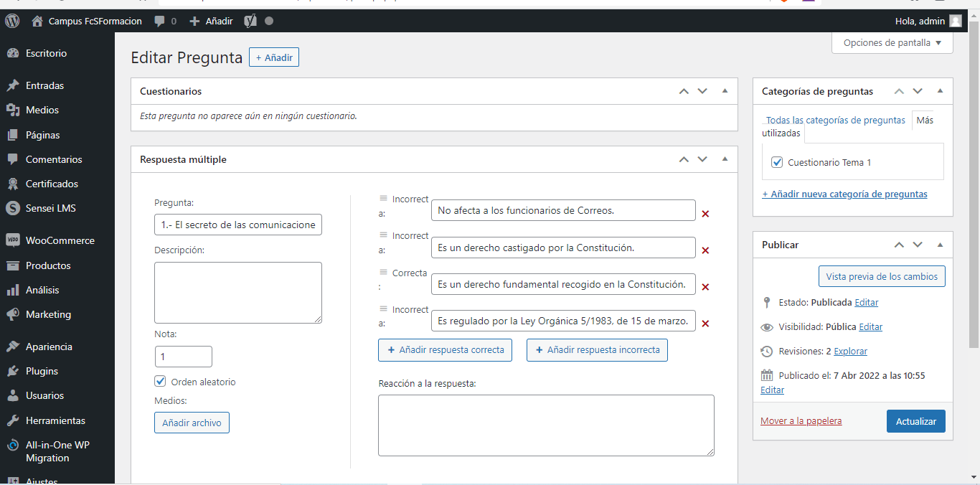Collapse the Respuesta múltiple panel
This screenshot has height=485, width=980.
(725, 159)
